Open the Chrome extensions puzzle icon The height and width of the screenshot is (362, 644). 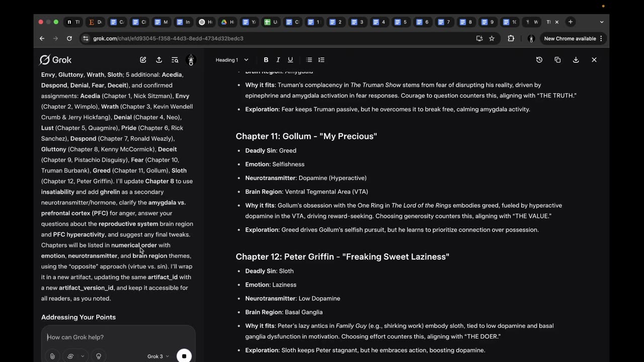(x=511, y=38)
